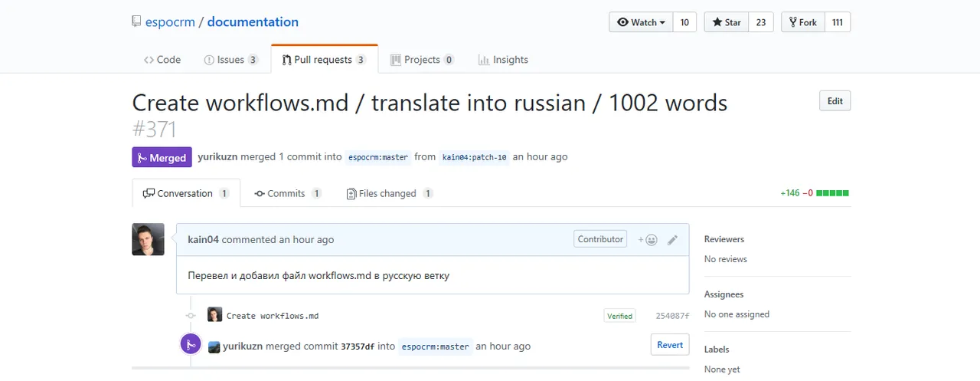Switch to the Issues tab

(230, 60)
